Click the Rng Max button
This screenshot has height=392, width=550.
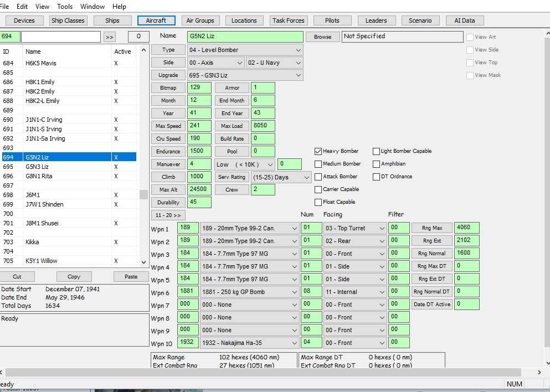[x=432, y=228]
